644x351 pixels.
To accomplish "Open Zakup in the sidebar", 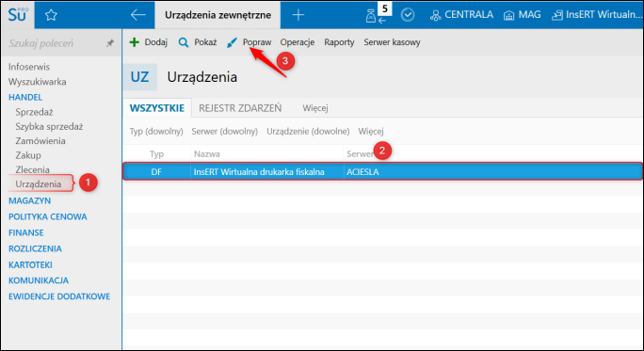I will (28, 155).
